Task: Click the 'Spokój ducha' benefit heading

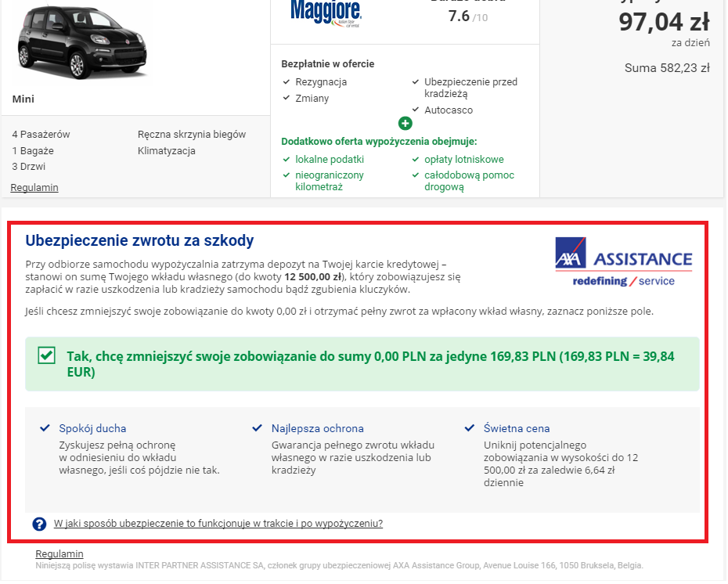Action: pyautogui.click(x=92, y=429)
